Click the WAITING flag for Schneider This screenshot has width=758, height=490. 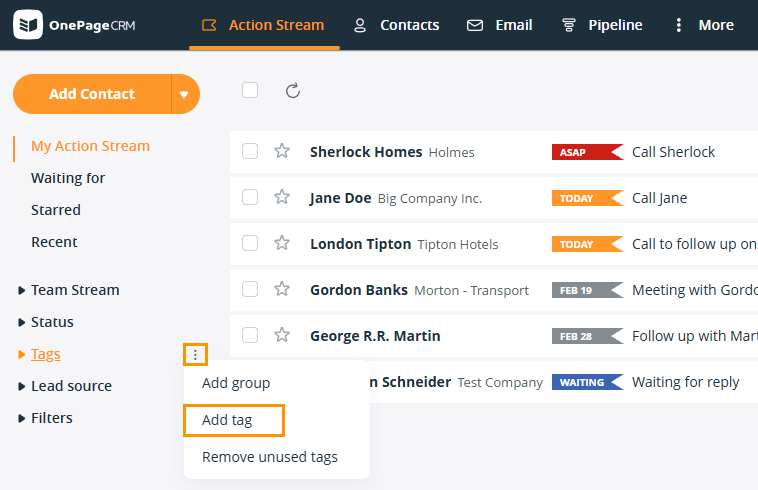click(x=587, y=382)
